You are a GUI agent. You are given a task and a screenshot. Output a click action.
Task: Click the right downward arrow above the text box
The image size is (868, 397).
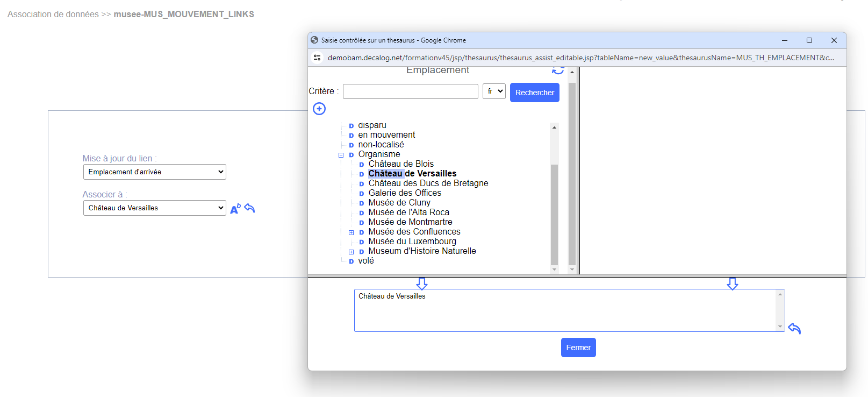(x=732, y=283)
